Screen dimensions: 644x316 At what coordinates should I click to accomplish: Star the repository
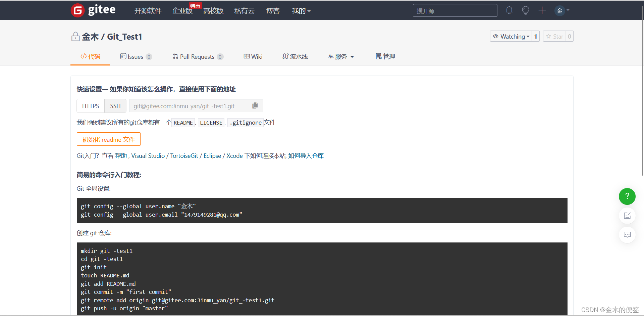click(554, 36)
